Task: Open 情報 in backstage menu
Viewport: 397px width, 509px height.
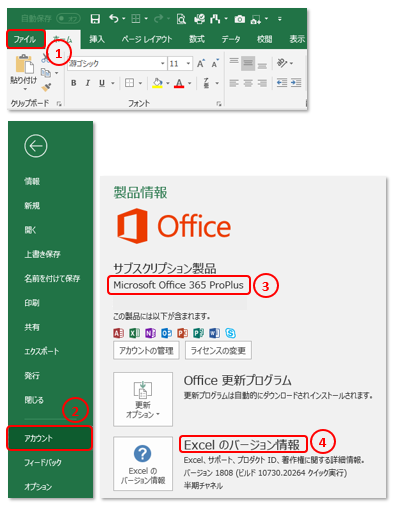Action: pyautogui.click(x=32, y=181)
